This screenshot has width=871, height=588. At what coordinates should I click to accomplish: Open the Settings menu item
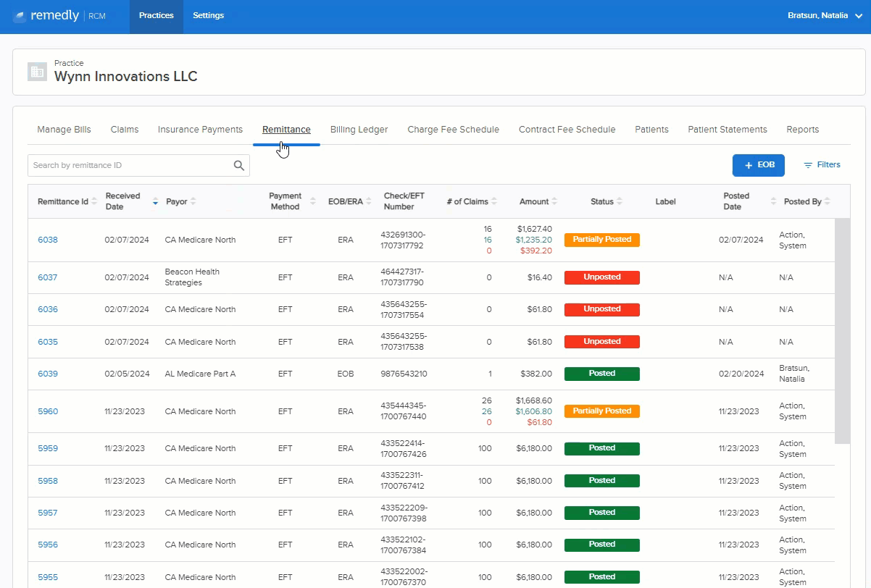coord(209,16)
